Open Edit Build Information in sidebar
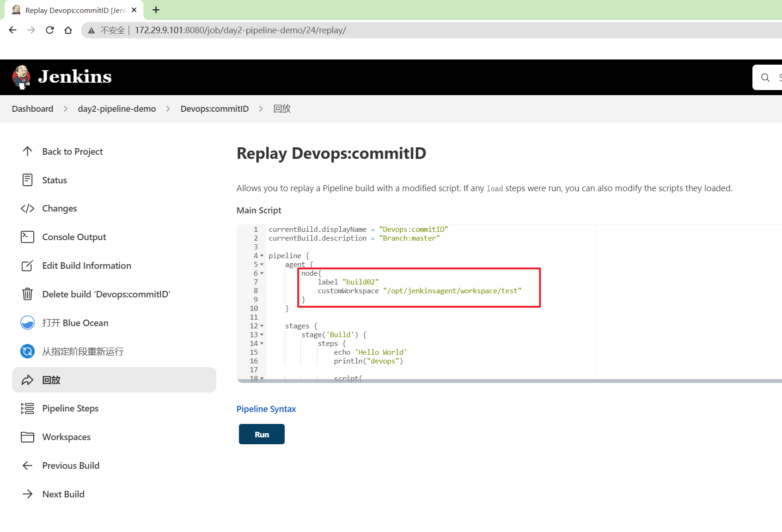Screen dimensions: 782x532 pos(114,266)
